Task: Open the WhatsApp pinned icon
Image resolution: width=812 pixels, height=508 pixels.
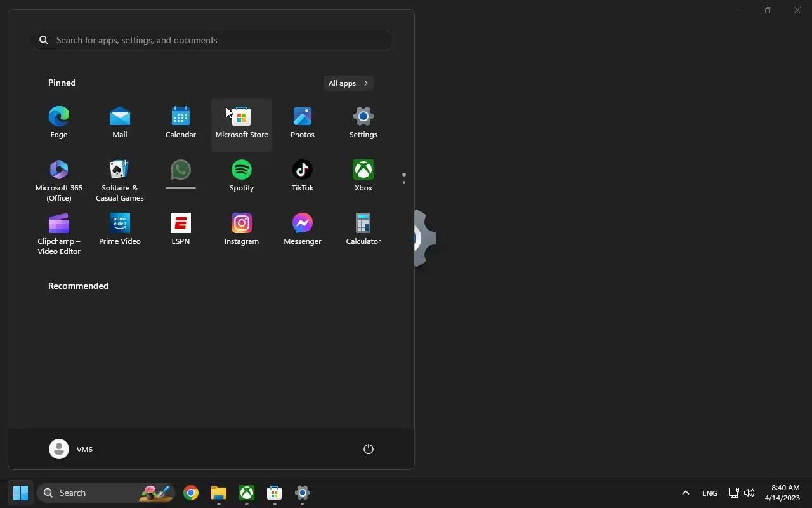Action: point(181,175)
